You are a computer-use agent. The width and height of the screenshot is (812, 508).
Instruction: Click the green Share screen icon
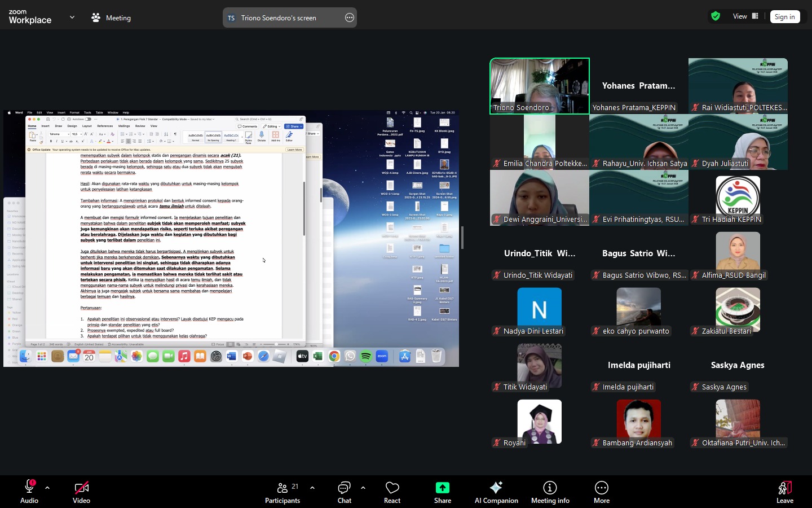click(x=443, y=488)
